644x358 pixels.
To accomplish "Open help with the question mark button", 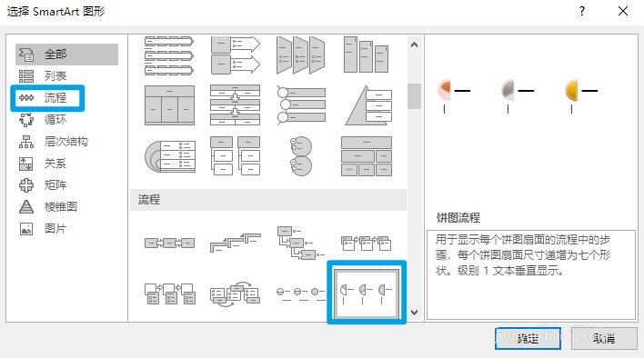I will [x=582, y=11].
